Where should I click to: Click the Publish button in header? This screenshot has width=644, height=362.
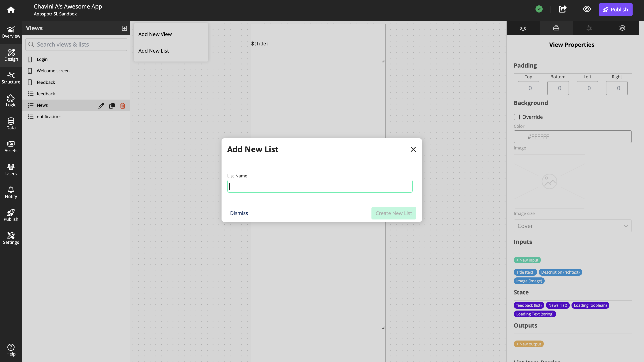pyautogui.click(x=616, y=9)
